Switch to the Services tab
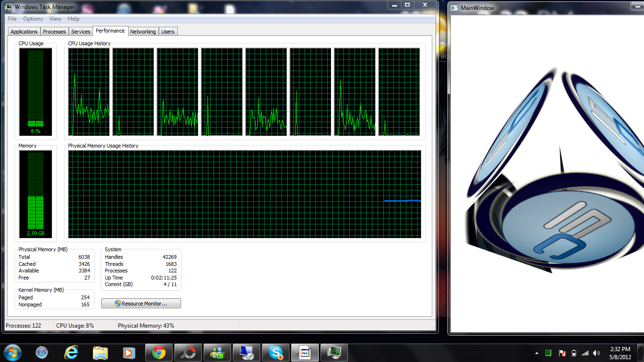Viewport: 644px width, 362px height. (81, 32)
